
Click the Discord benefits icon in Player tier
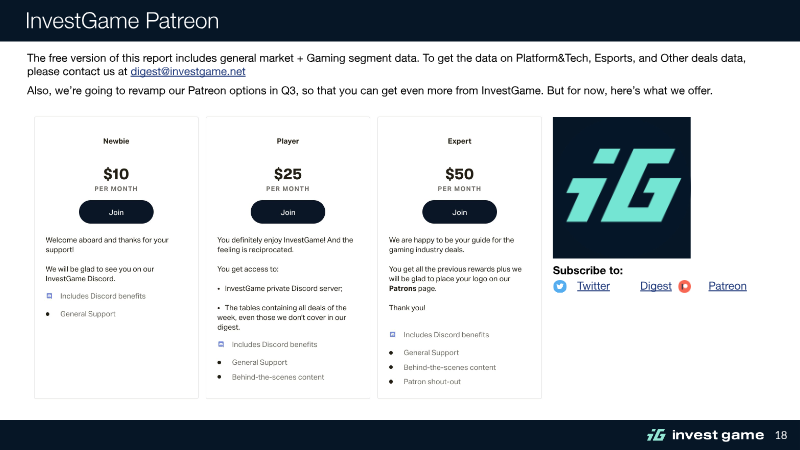pos(221,345)
